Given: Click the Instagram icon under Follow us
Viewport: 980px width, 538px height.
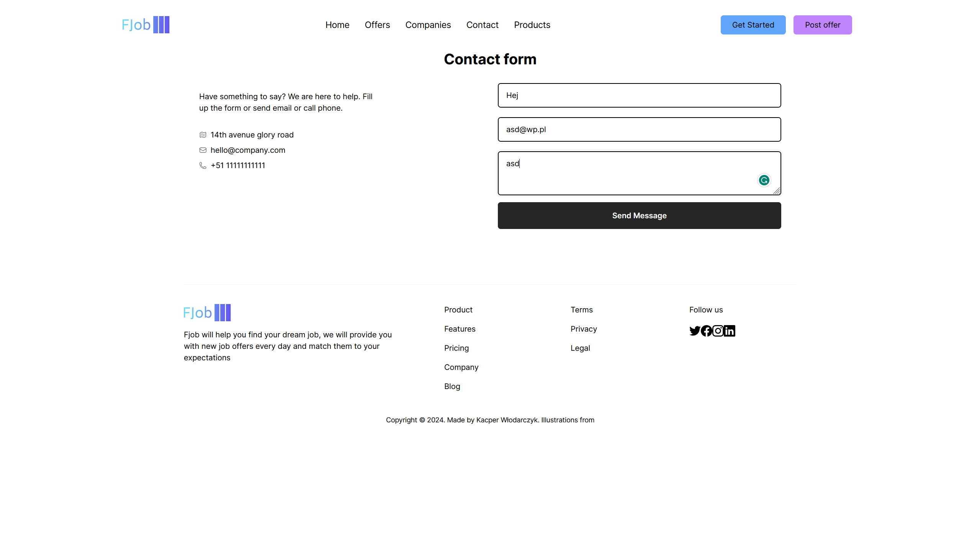Looking at the screenshot, I should pos(718,330).
